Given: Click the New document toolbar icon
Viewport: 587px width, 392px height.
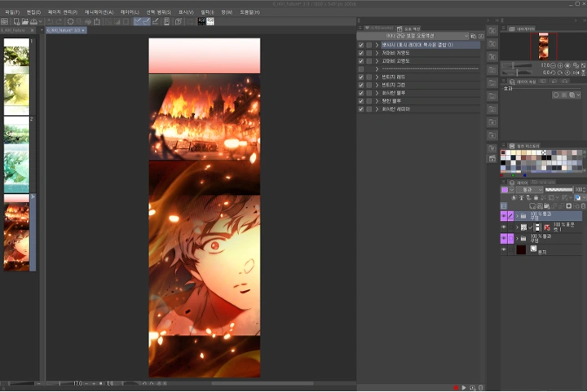Looking at the screenshot, I should click(16, 22).
